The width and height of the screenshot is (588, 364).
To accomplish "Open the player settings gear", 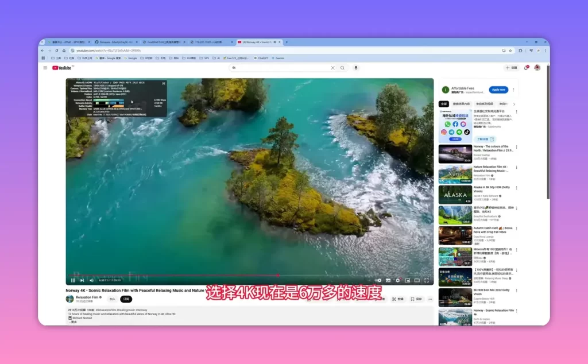I will click(397, 280).
